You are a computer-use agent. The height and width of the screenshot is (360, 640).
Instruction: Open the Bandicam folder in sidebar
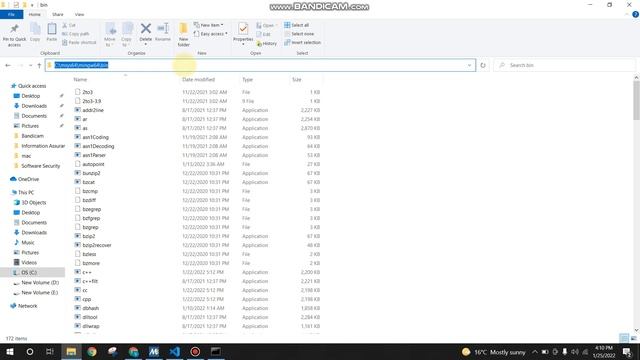click(32, 136)
